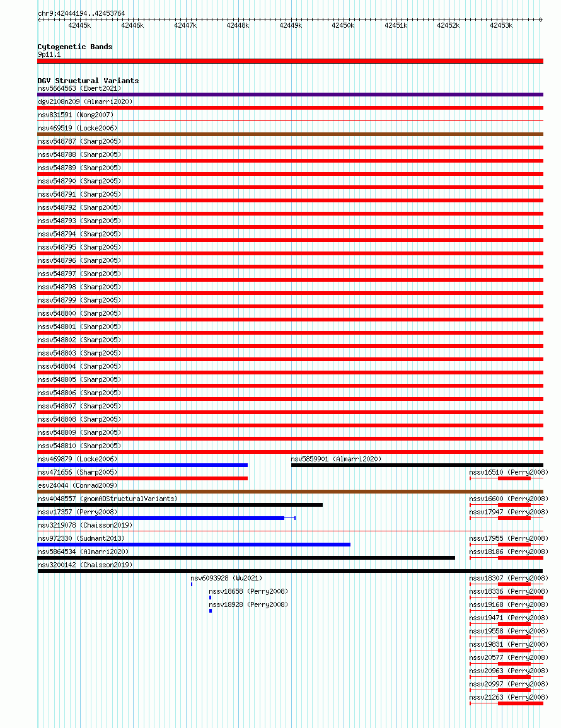This screenshot has width=561, height=728.
Task: Click the 9p11.1 cytogenetic band bar
Action: [x=290, y=61]
